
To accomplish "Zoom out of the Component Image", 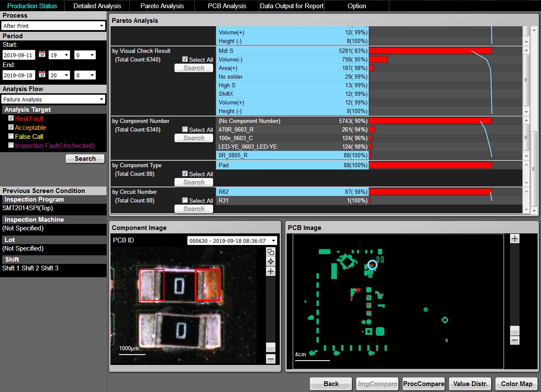I will [270, 358].
